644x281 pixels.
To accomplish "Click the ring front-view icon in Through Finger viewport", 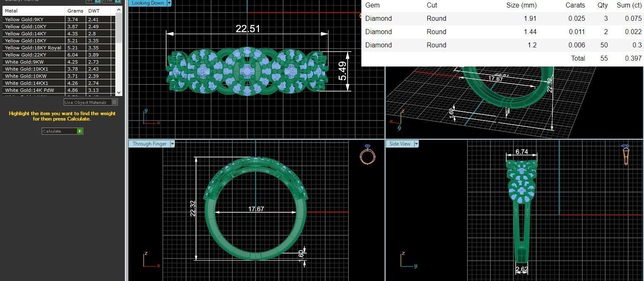I will [367, 155].
